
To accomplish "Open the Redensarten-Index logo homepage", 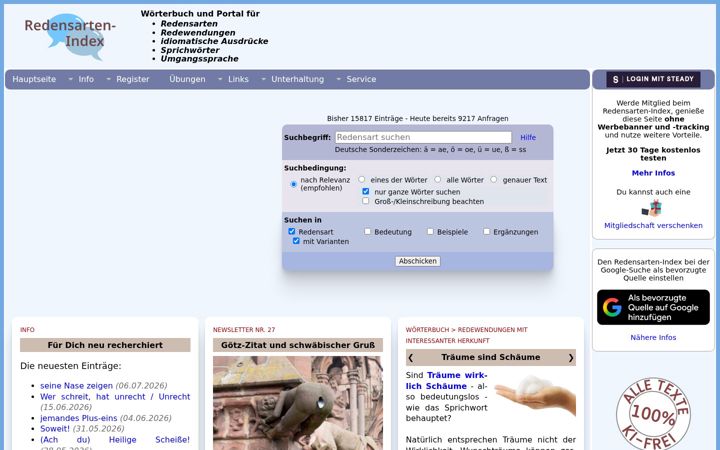I will (x=70, y=37).
